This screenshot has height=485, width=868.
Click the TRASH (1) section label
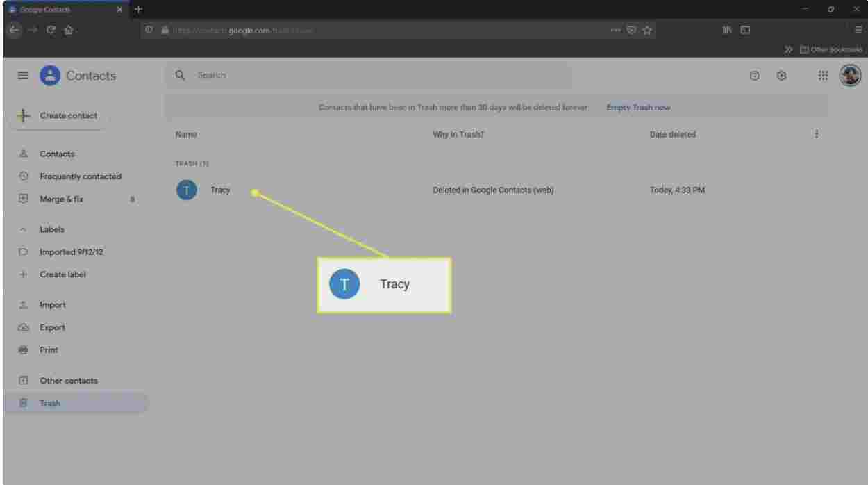[192, 164]
